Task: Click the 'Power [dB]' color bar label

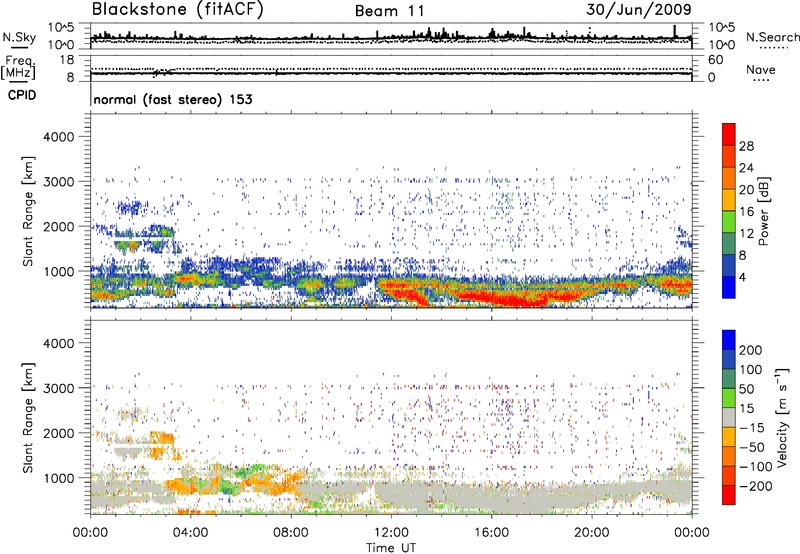Action: 763,211
